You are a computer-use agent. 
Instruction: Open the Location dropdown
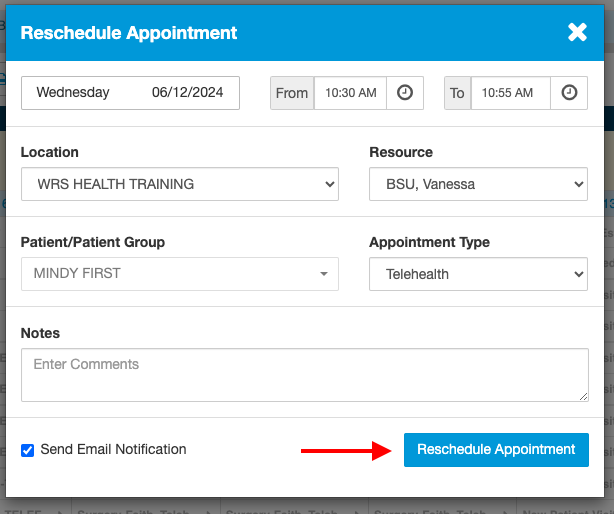click(x=180, y=184)
